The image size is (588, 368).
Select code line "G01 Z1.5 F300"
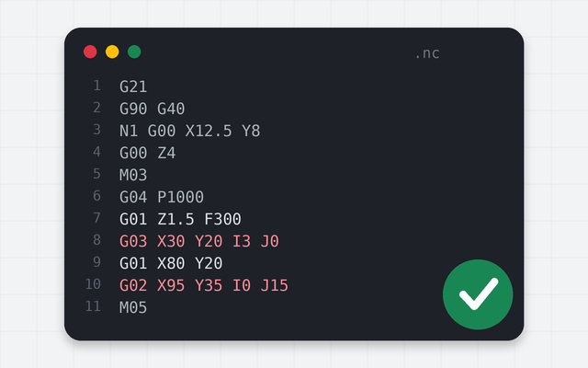pyautogui.click(x=180, y=219)
